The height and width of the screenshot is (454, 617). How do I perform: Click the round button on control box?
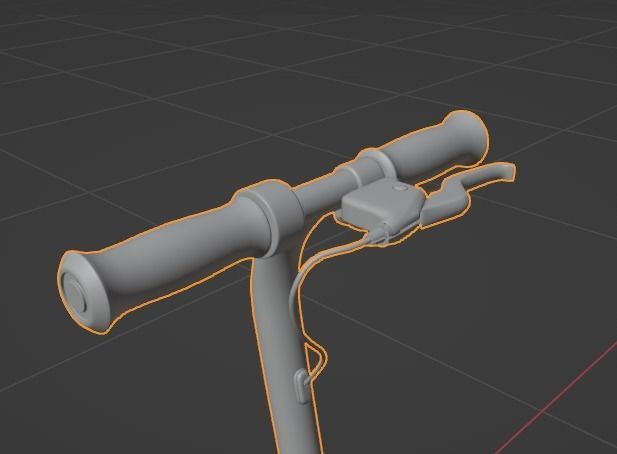point(401,188)
